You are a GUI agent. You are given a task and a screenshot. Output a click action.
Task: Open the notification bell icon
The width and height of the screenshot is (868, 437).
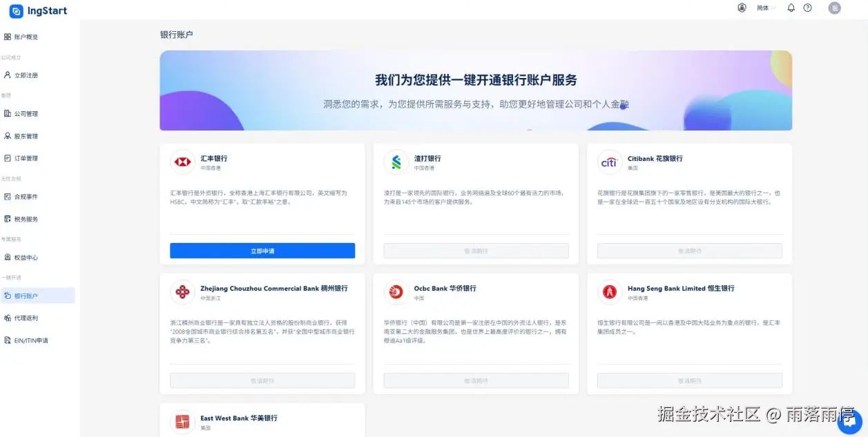pos(791,8)
